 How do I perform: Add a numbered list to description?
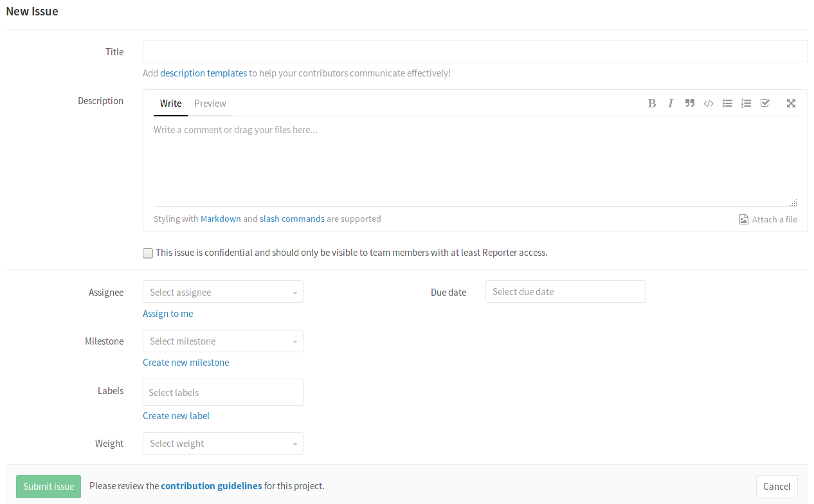tap(746, 104)
